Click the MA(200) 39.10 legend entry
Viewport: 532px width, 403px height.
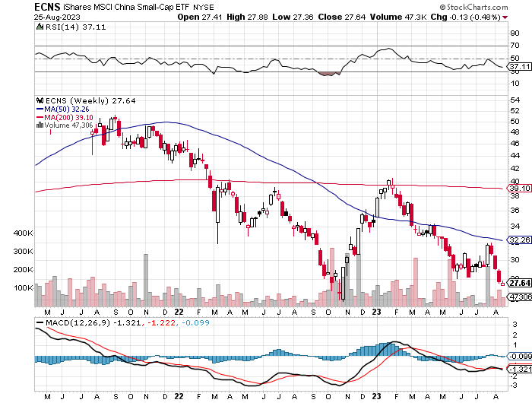(65, 117)
